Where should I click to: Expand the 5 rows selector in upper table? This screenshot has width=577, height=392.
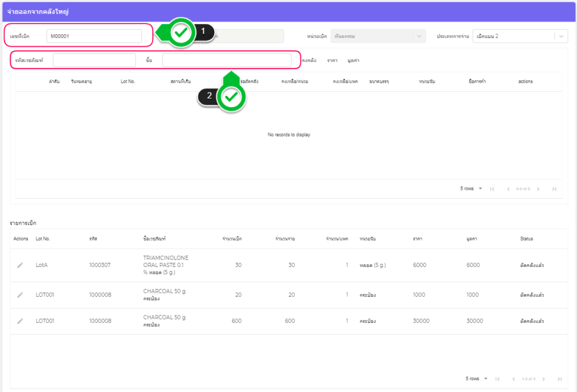(471, 189)
